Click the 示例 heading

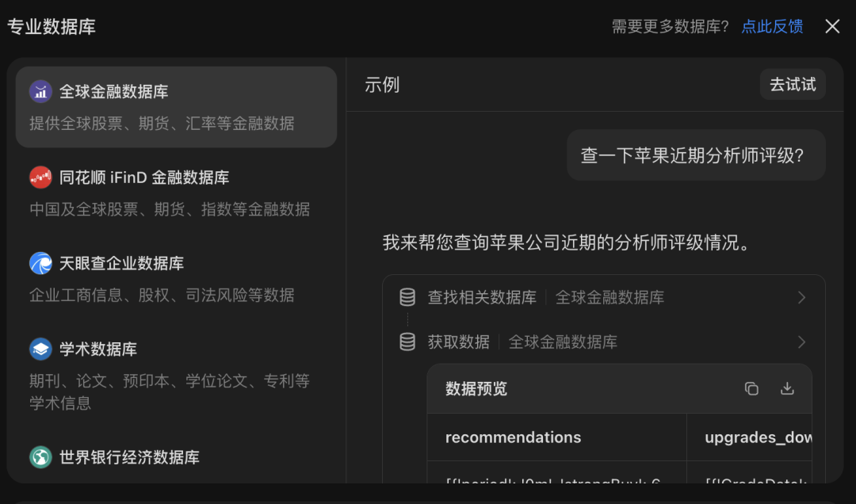coord(382,85)
